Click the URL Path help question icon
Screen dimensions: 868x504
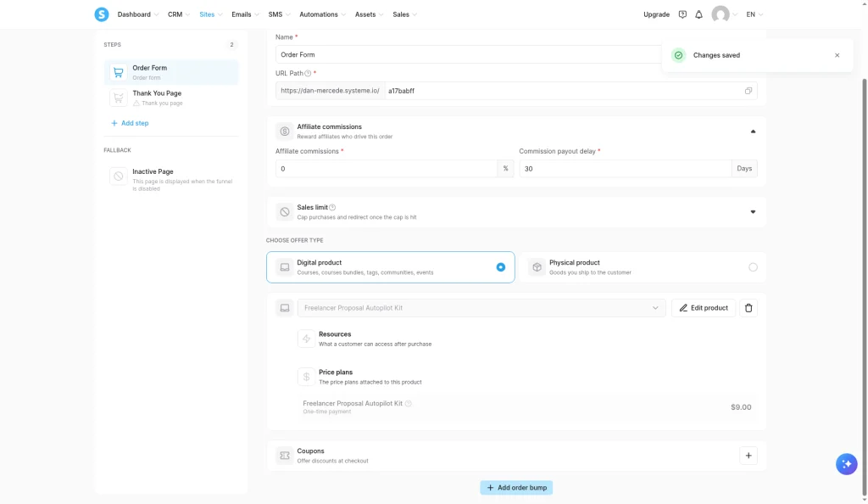[x=308, y=73]
